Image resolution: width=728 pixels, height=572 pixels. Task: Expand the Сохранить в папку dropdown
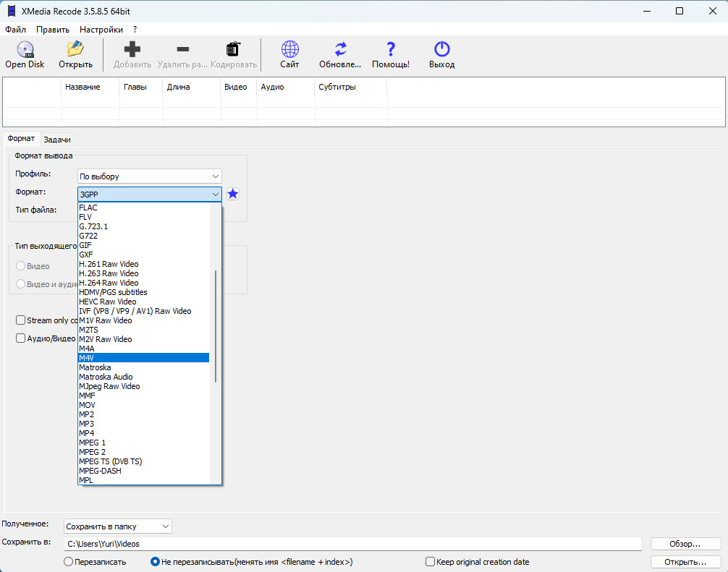pyautogui.click(x=117, y=526)
